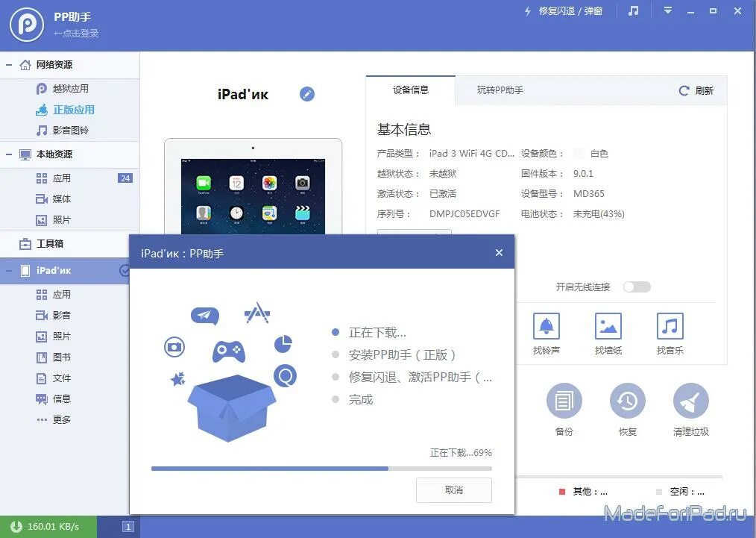Viewport: 756px width, 538px height.
Task: Open the title bar dropdown menu arrow
Action: (668, 10)
